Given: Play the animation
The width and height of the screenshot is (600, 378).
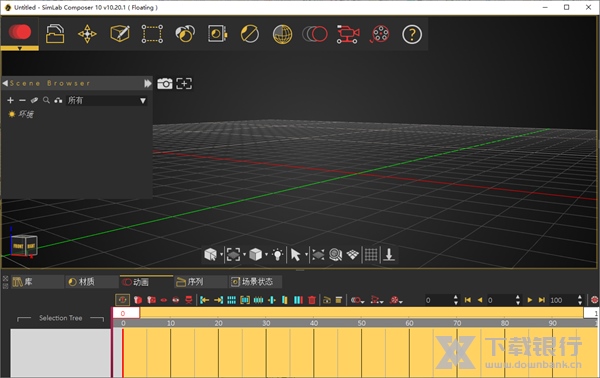Looking at the screenshot, I should (530, 300).
